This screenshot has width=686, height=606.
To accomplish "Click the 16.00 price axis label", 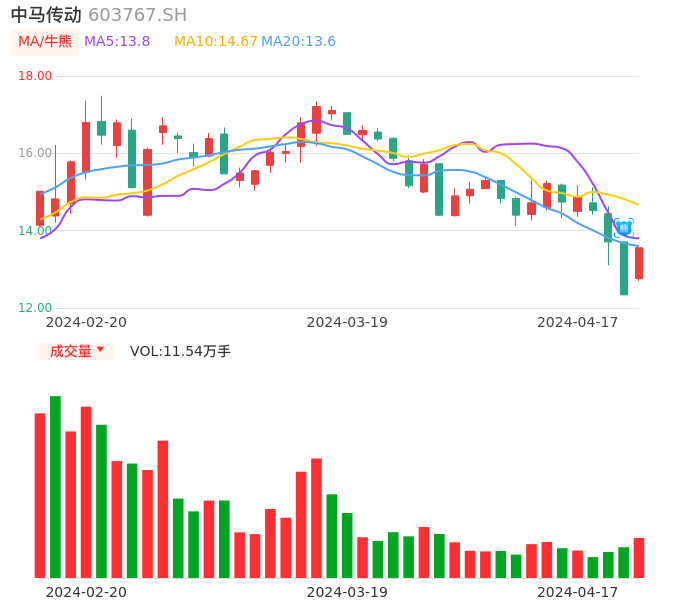I will (x=35, y=153).
